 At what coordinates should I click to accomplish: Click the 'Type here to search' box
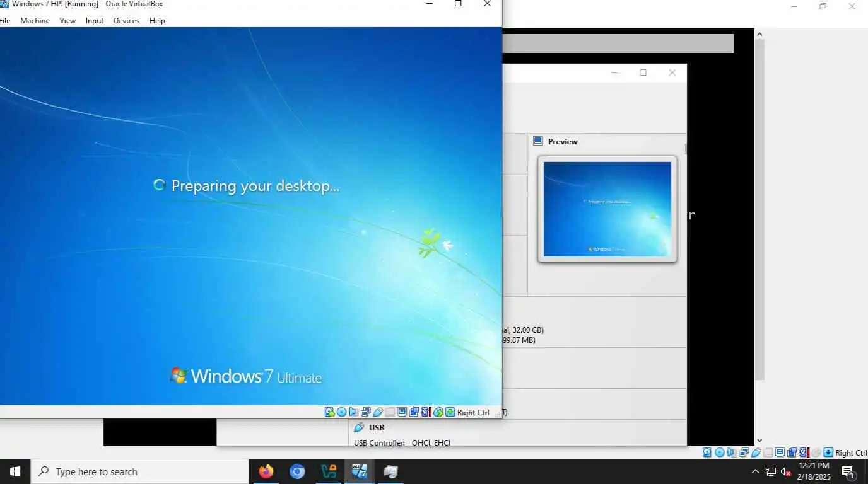[x=140, y=471]
